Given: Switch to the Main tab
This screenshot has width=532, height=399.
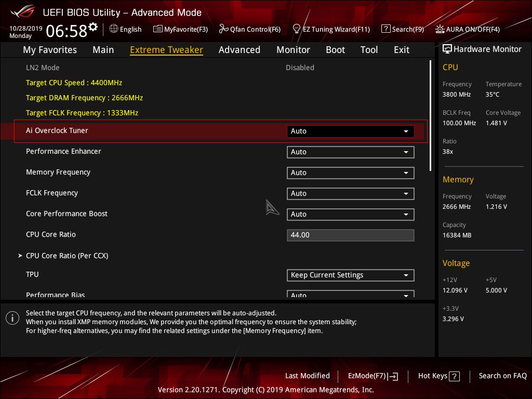Looking at the screenshot, I should [x=103, y=49].
